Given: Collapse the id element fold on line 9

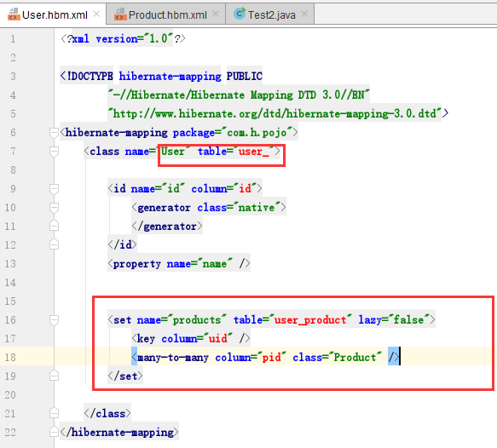Looking at the screenshot, I should [x=55, y=189].
